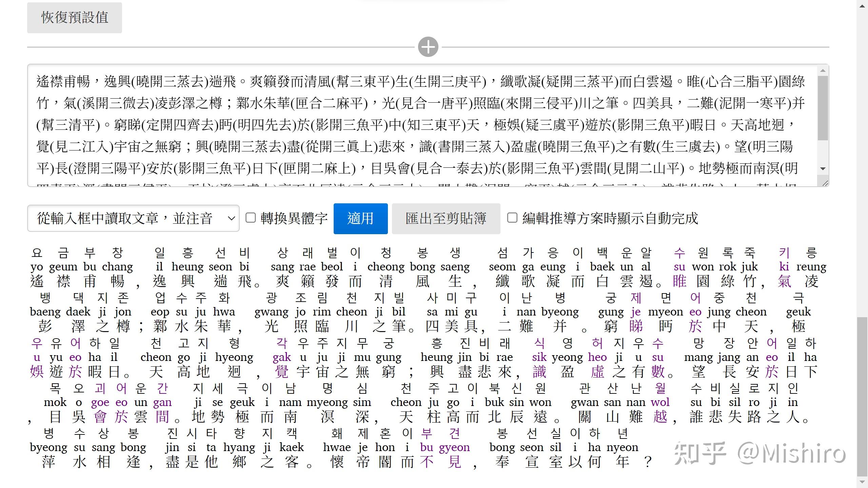Click the romanization 'cheong' above 清
868x488 pixels.
click(386, 267)
